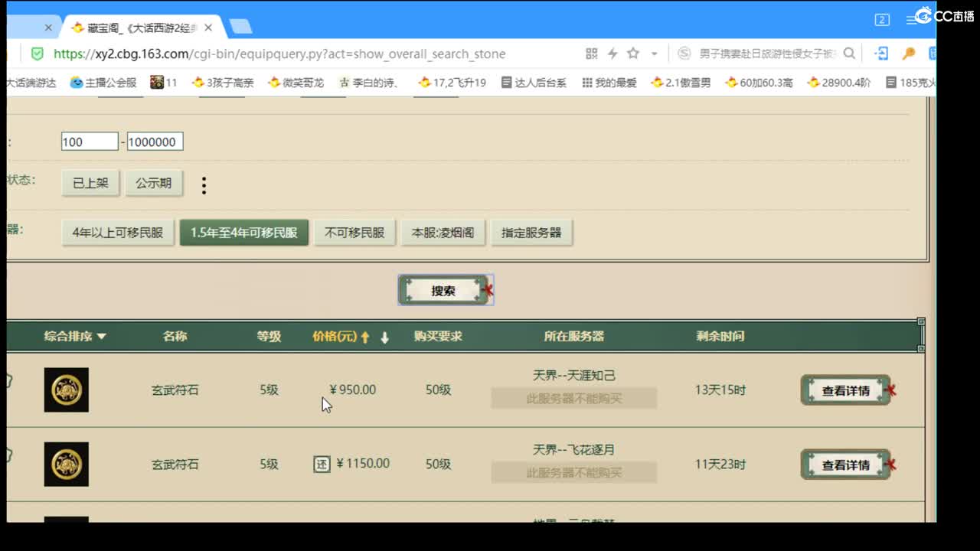Click stone thumbnail in ¥950.00 row

point(67,390)
